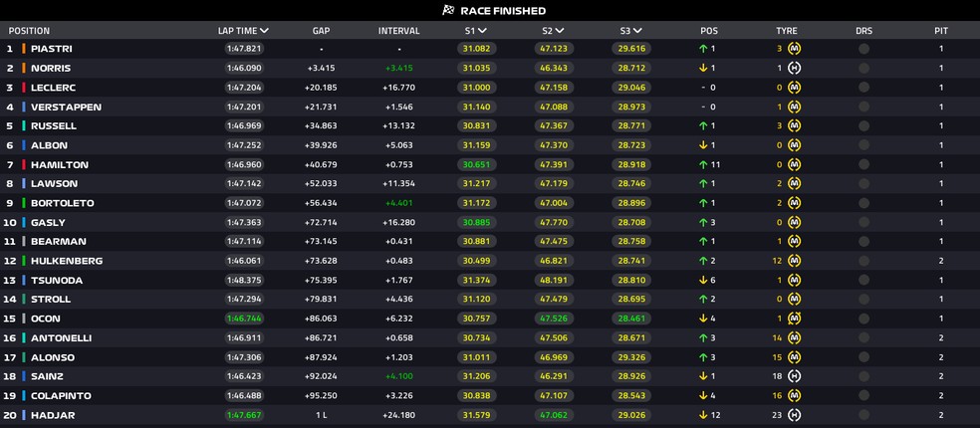Click the hard tyre icon in Sainz's row
The height and width of the screenshot is (428, 980).
[795, 376]
